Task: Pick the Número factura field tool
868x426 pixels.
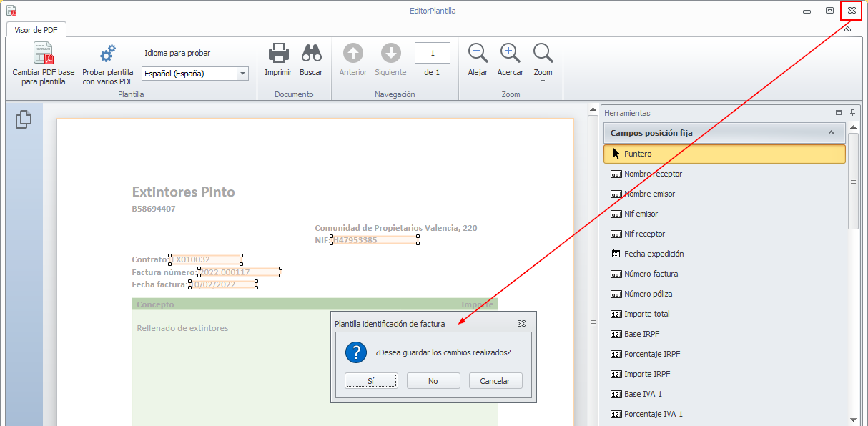Action: coord(724,274)
